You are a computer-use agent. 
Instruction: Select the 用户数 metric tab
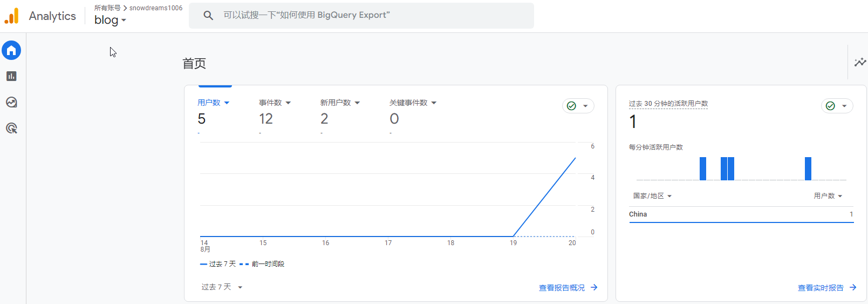[x=213, y=103]
